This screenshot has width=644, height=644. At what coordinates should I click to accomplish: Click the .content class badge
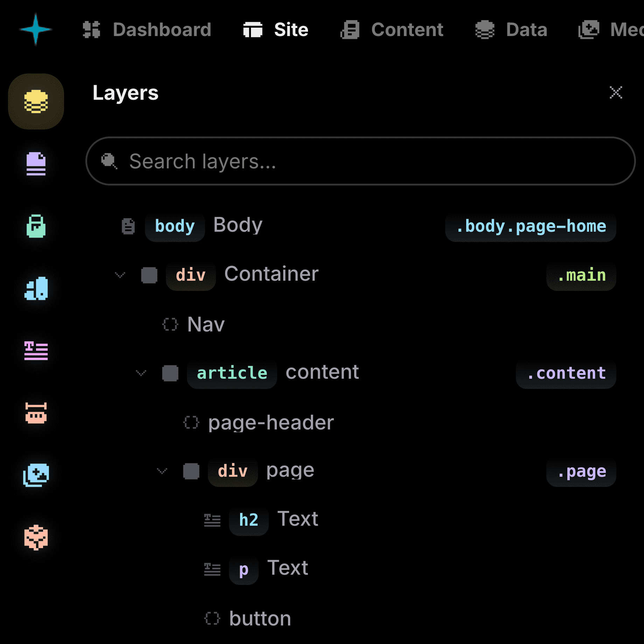(566, 373)
